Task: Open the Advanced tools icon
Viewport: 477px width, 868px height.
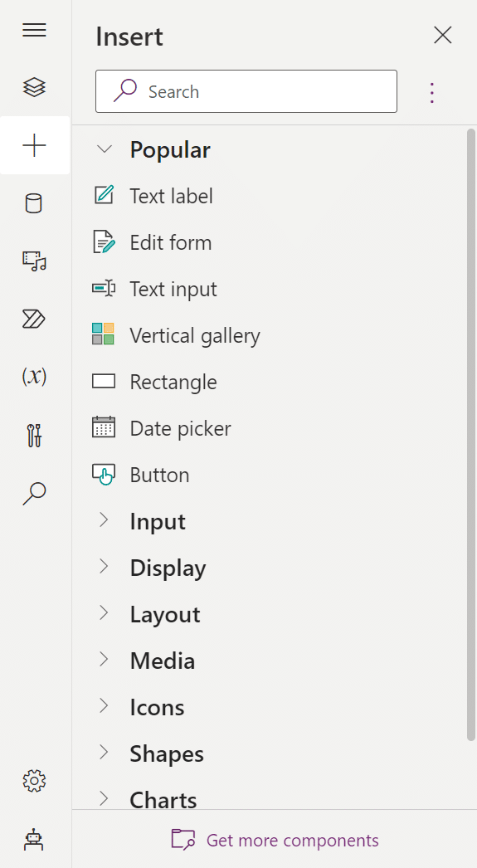Action: click(34, 435)
